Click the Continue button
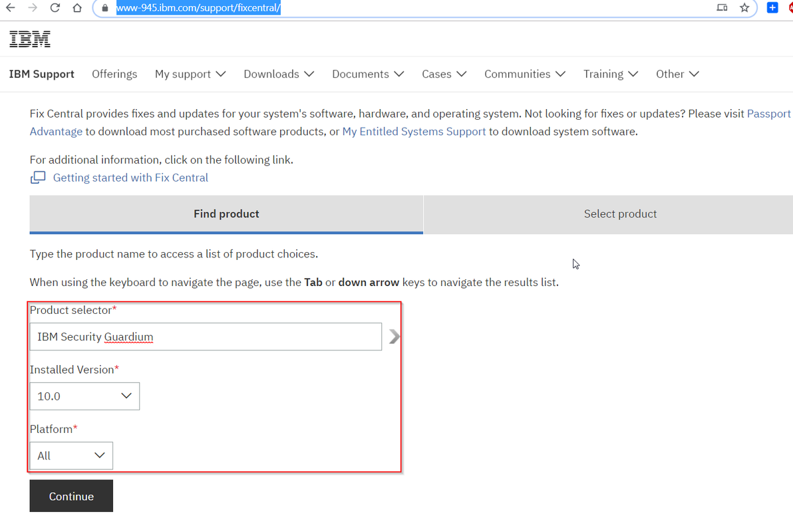 (x=71, y=496)
